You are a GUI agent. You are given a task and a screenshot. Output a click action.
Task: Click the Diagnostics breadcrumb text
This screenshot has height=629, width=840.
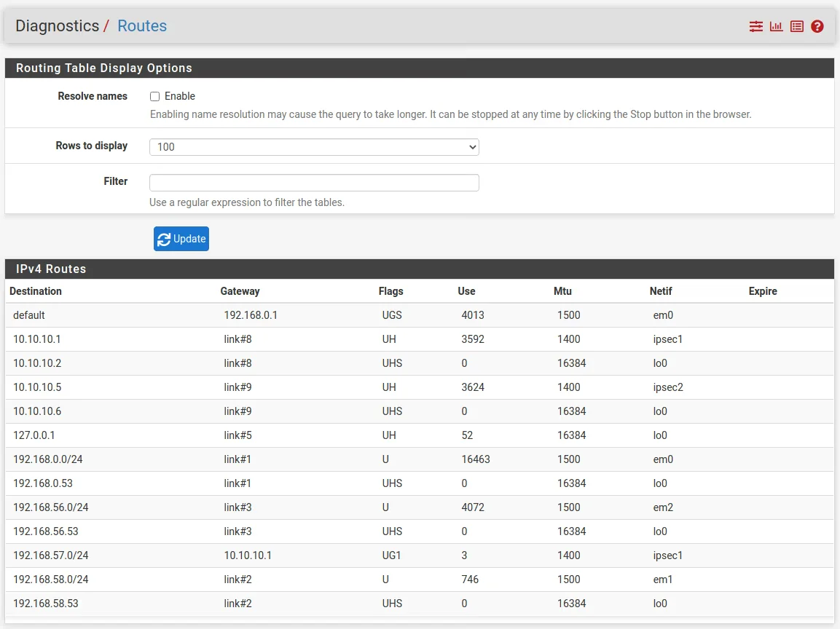pos(57,26)
